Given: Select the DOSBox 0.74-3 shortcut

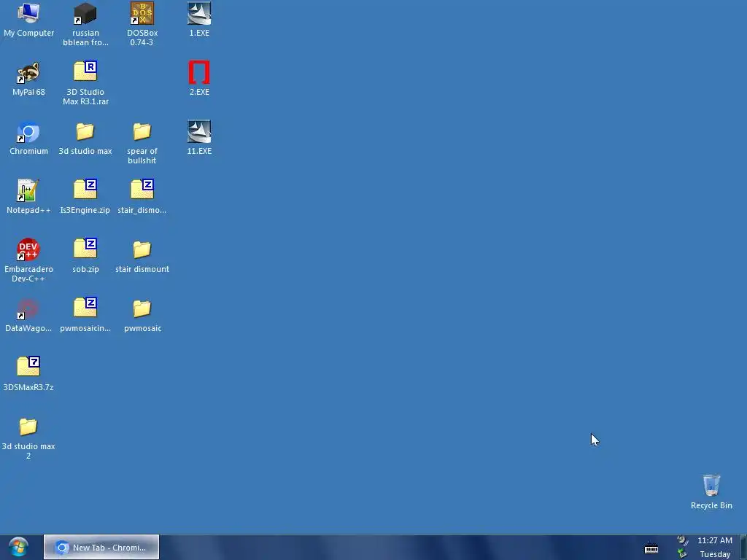Looking at the screenshot, I should 142,24.
